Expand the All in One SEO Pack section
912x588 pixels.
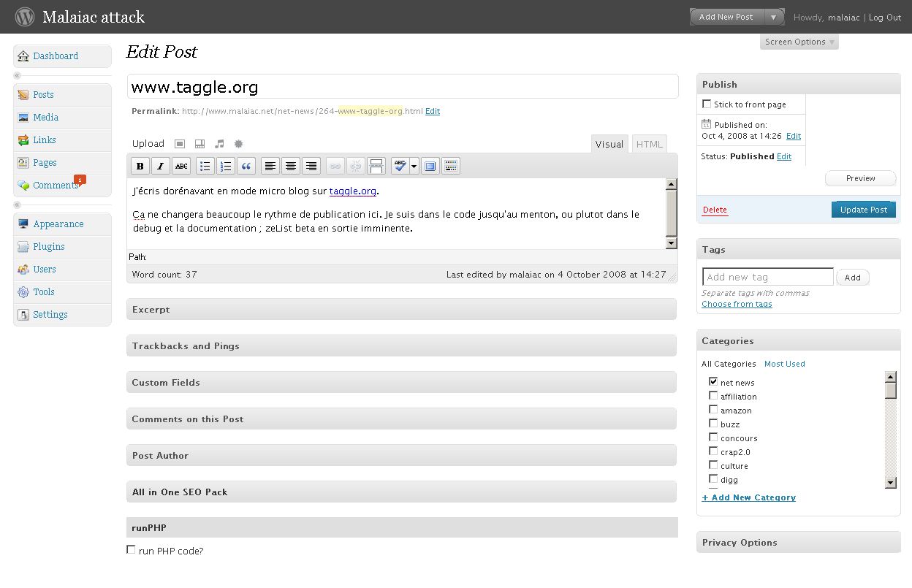pos(401,492)
